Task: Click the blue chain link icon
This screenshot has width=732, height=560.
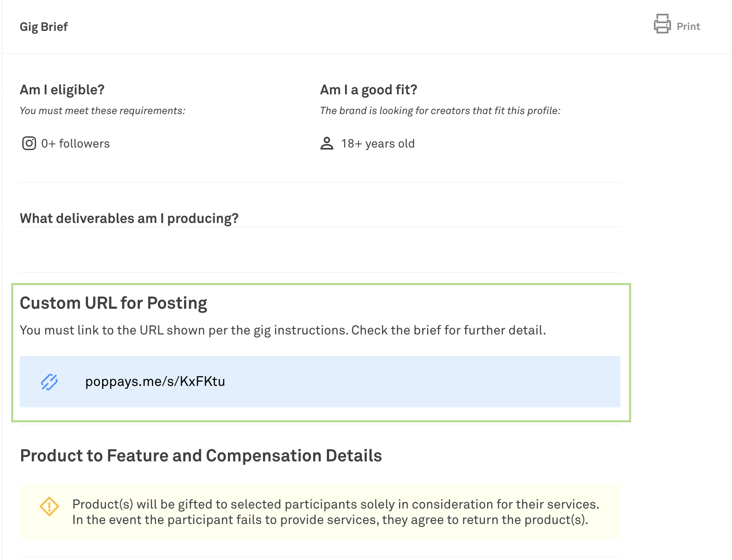Action: click(x=49, y=382)
